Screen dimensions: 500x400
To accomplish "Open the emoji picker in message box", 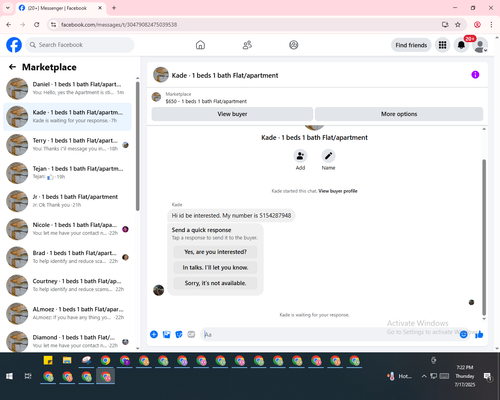I will click(463, 334).
